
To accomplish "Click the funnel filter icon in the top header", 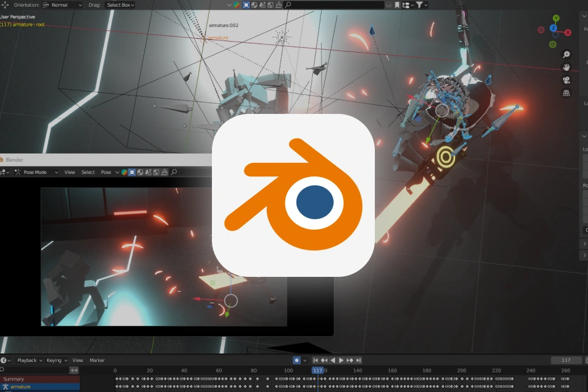I will pos(419,5).
